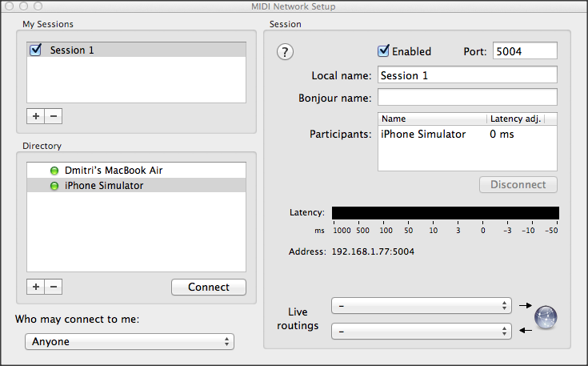Click the Connect button
This screenshot has height=366, width=588.
click(209, 287)
